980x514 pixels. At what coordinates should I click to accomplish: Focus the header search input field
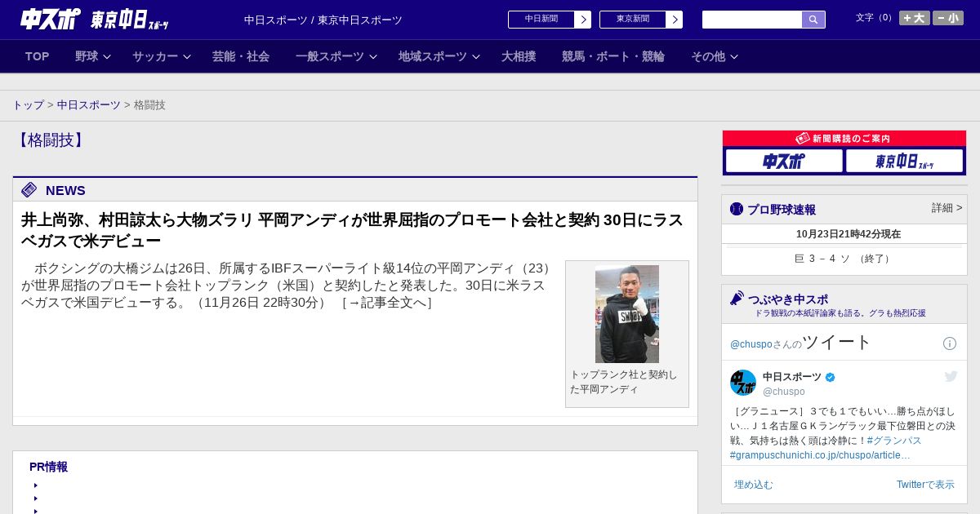[752, 20]
